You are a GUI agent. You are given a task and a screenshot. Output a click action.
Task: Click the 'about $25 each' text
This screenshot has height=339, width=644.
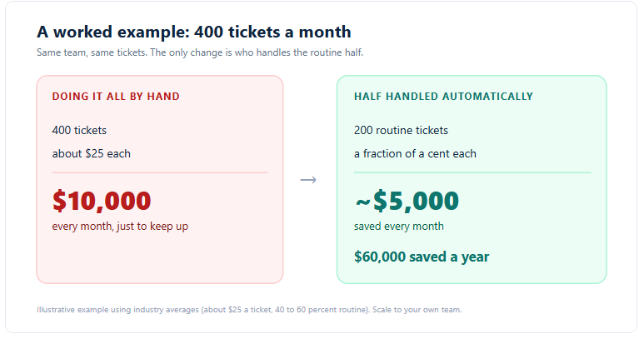(x=91, y=154)
